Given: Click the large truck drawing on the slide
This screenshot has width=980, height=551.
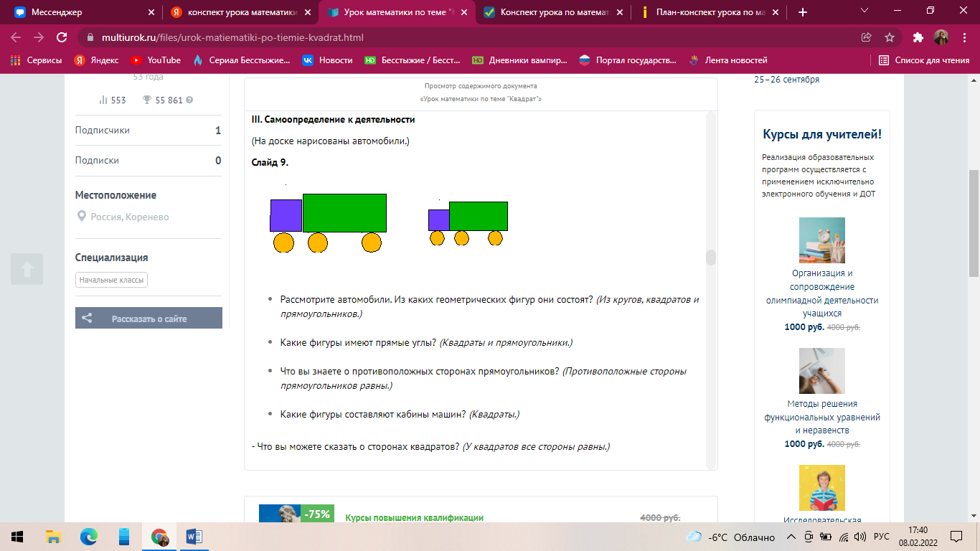Looking at the screenshot, I should click(x=329, y=222).
